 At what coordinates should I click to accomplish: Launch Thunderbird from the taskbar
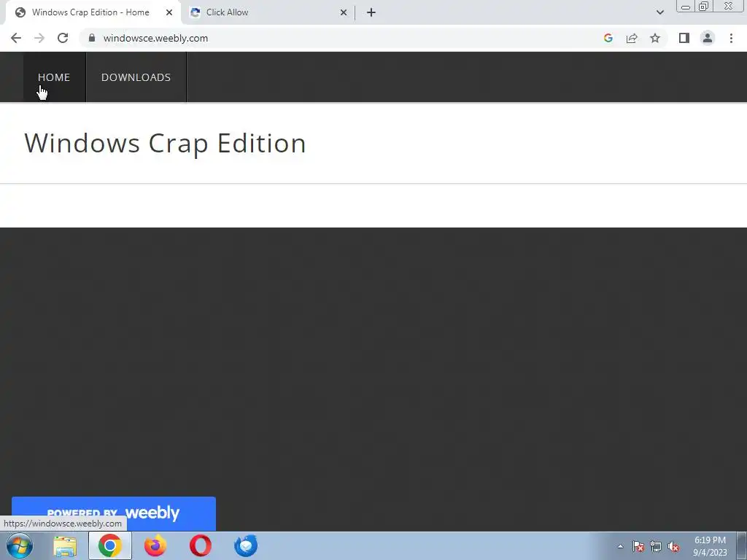[x=246, y=545]
